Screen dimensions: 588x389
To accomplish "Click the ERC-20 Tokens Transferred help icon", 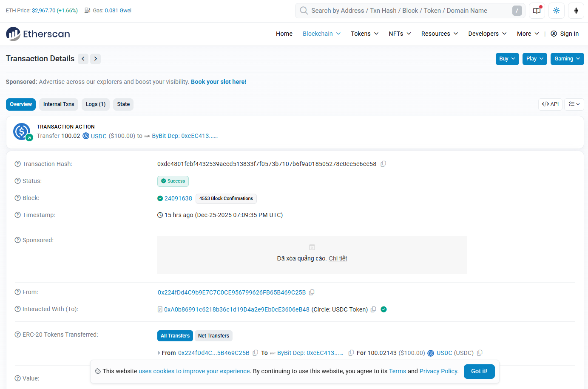I will (18, 335).
